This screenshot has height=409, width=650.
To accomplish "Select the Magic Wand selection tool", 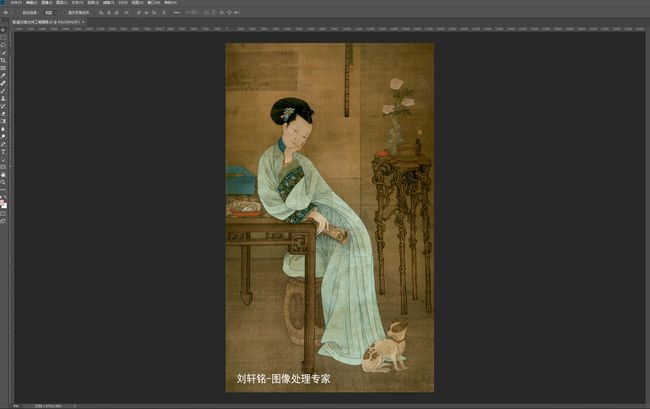I will (x=3, y=53).
